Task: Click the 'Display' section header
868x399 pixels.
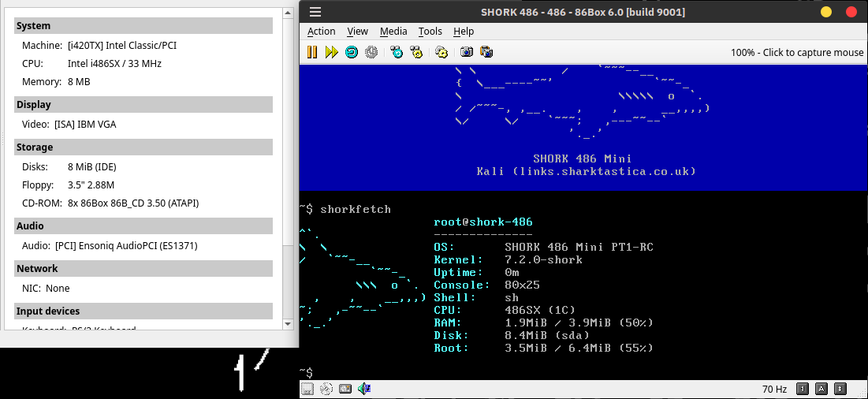Action: click(x=143, y=105)
